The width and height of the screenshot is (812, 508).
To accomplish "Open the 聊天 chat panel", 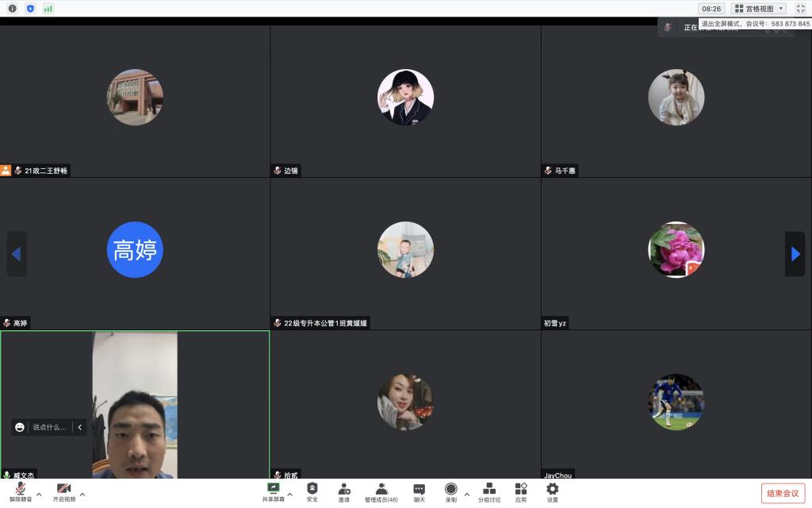I will (x=419, y=491).
